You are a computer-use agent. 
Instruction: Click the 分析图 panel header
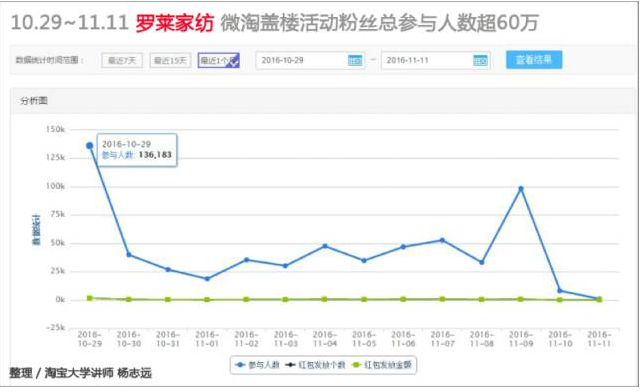pyautogui.click(x=323, y=101)
